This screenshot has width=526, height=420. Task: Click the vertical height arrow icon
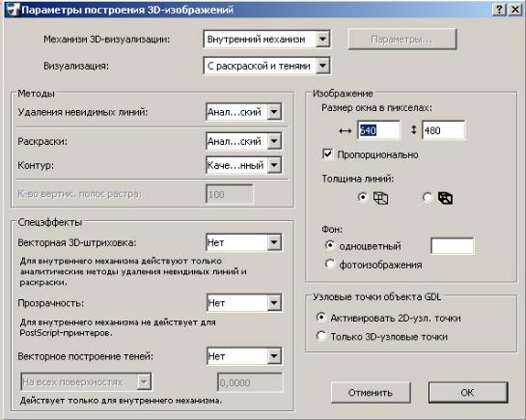[414, 129]
